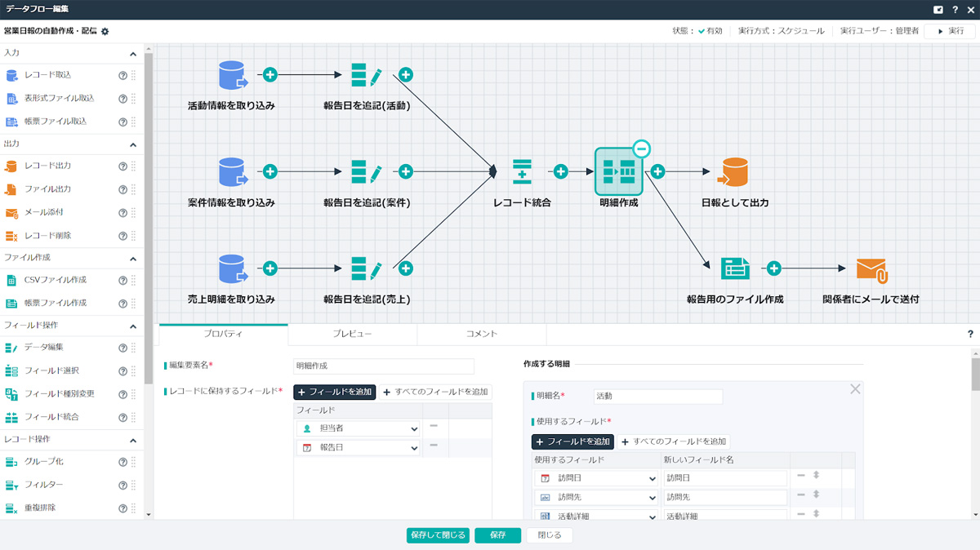
Task: Collapse the 入力 palette section
Action: [133, 54]
